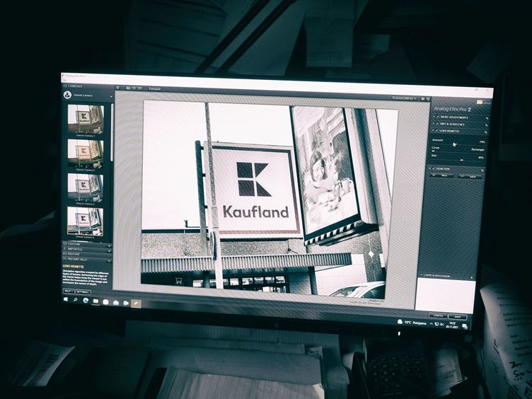The height and width of the screenshot is (399, 532).
Task: Open the zoom level dropdown above preview
Action: 404,98
